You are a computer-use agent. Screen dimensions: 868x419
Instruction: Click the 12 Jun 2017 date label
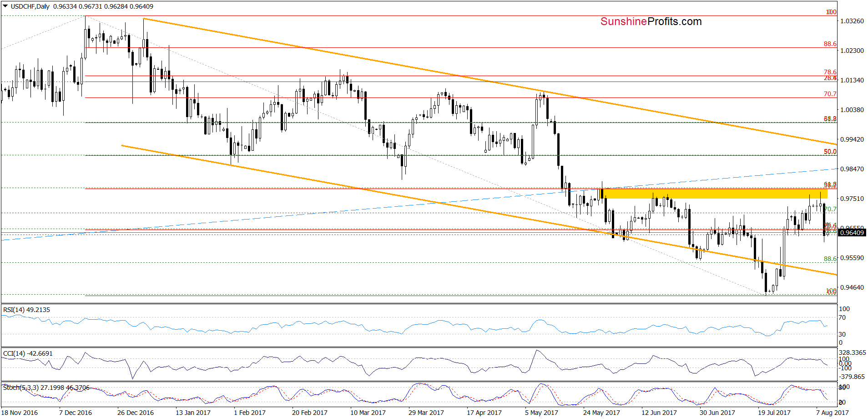[659, 413]
